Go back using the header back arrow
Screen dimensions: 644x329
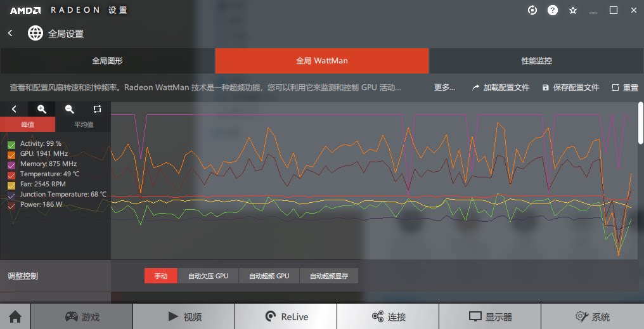(11, 33)
